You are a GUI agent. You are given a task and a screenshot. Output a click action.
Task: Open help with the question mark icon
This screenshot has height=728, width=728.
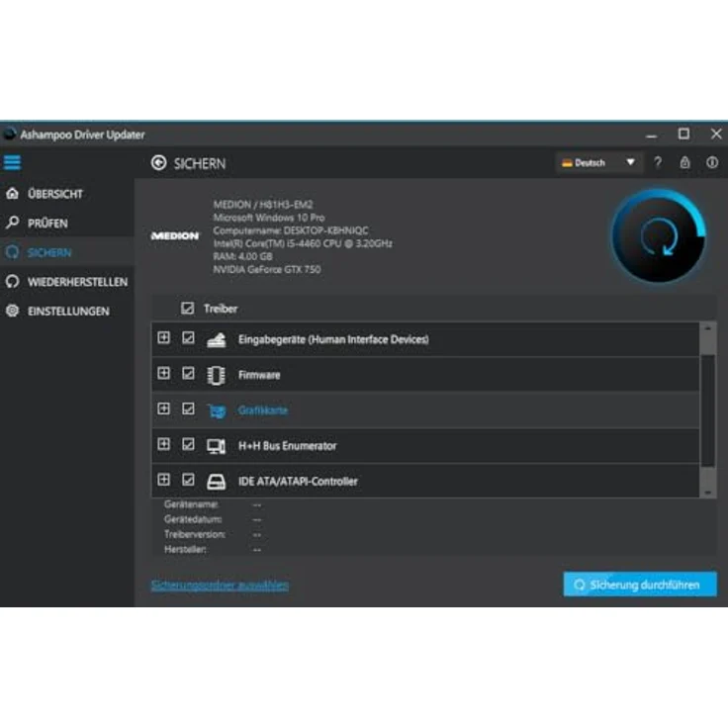pyautogui.click(x=658, y=162)
